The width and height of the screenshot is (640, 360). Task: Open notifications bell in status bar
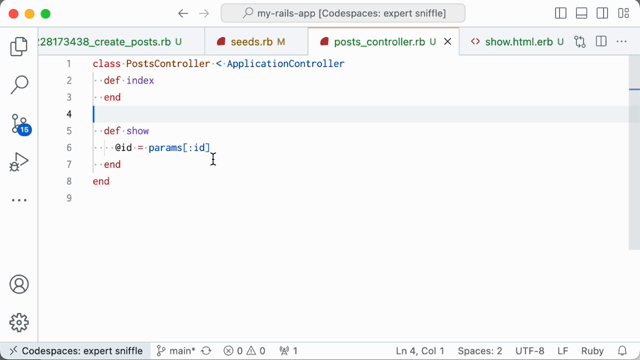coord(622,351)
